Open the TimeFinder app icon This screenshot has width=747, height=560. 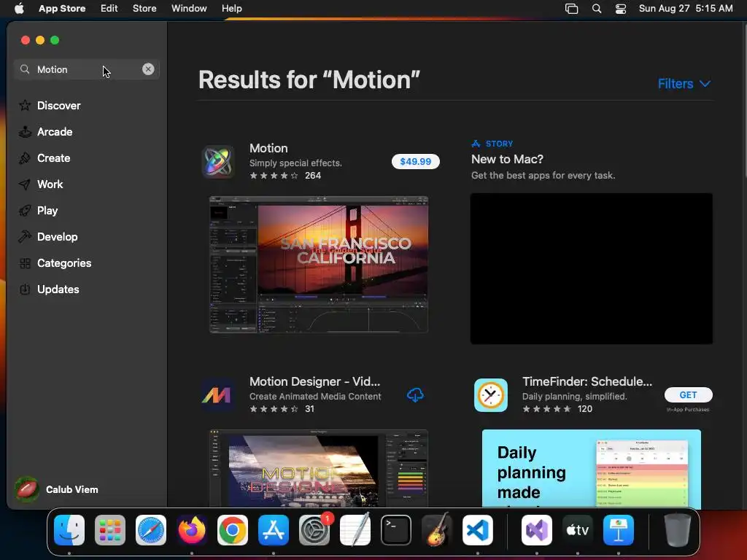491,394
